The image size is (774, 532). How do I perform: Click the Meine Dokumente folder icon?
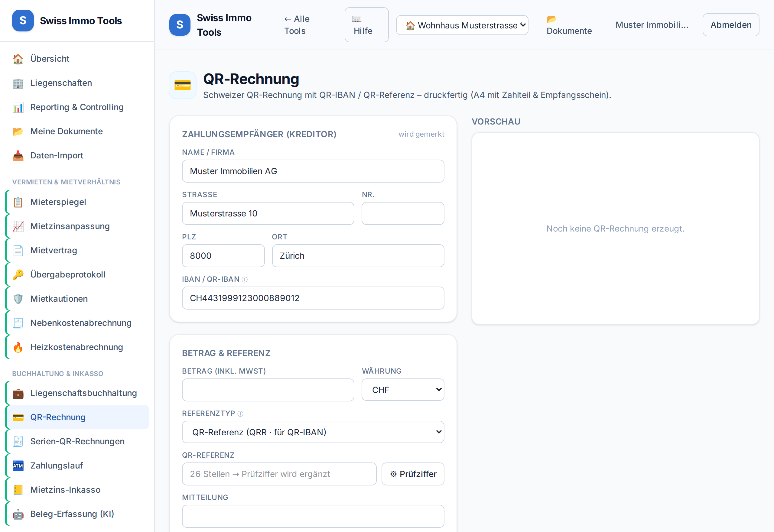(18, 131)
